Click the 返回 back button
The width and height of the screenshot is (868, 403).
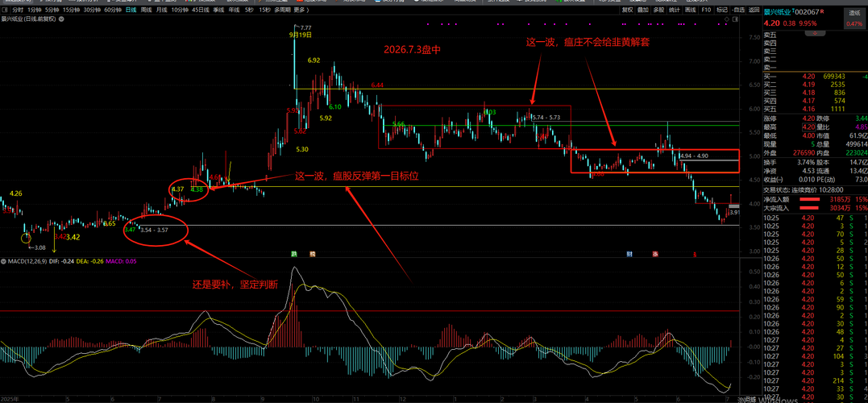[x=754, y=10]
